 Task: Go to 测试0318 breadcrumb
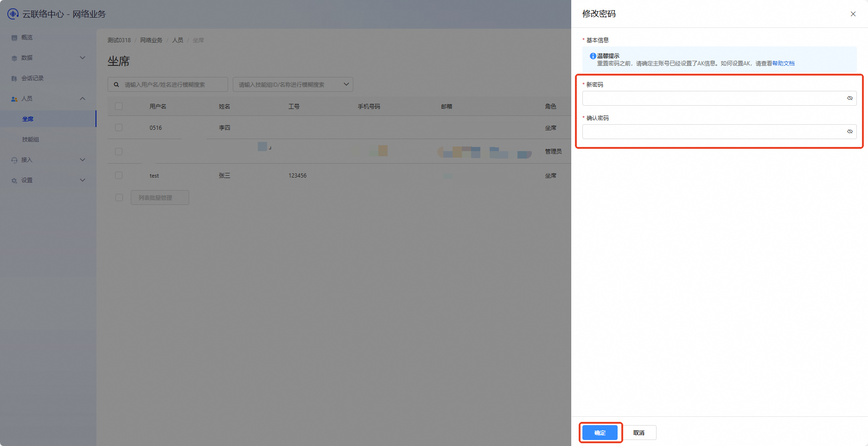tap(119, 40)
